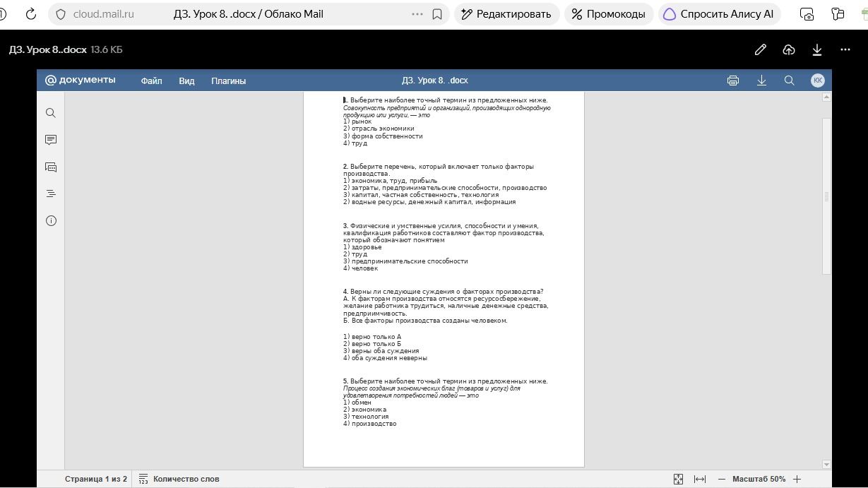Click the document scrollbar up arrow
The height and width of the screenshot is (488, 868).
[827, 97]
